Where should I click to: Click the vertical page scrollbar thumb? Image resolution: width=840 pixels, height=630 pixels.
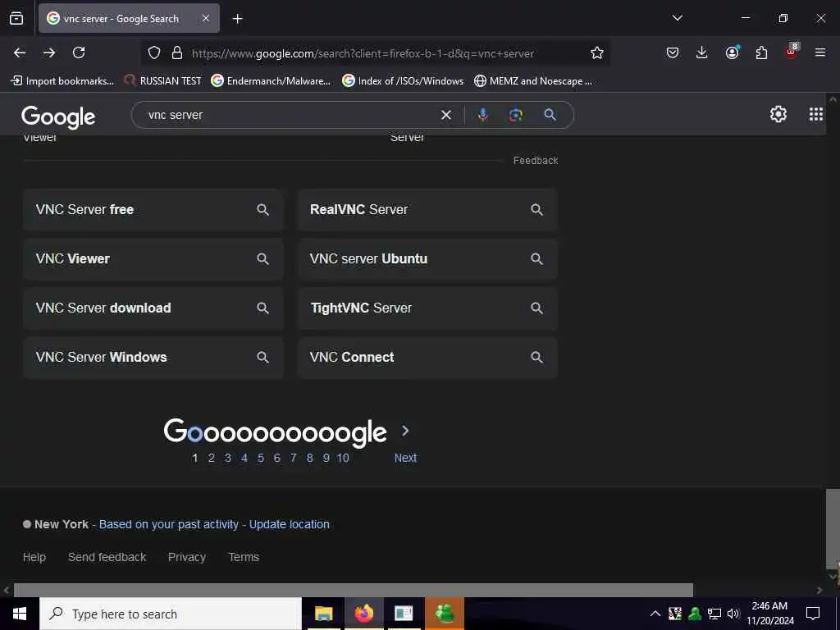coord(833,527)
